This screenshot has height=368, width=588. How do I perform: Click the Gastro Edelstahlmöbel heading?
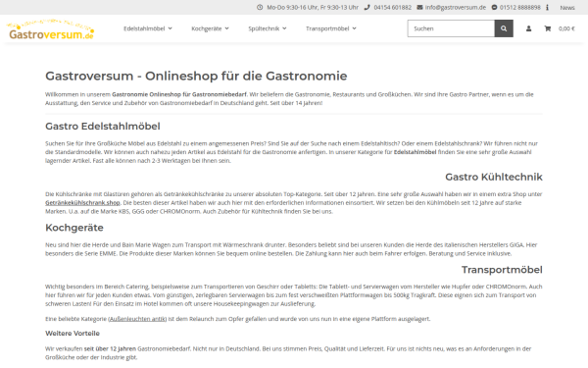(x=103, y=127)
